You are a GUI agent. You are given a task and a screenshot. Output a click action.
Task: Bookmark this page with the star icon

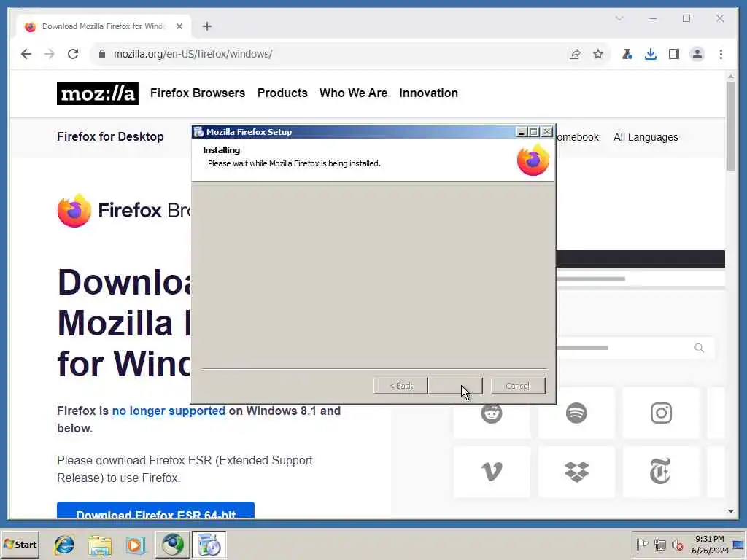click(598, 54)
